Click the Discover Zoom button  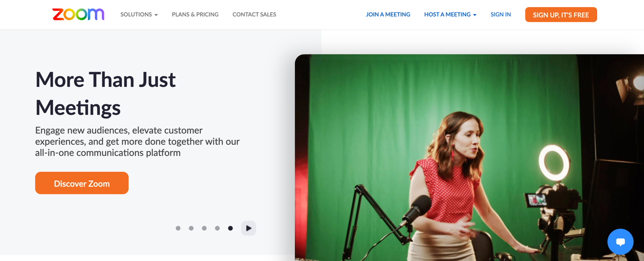tap(82, 183)
